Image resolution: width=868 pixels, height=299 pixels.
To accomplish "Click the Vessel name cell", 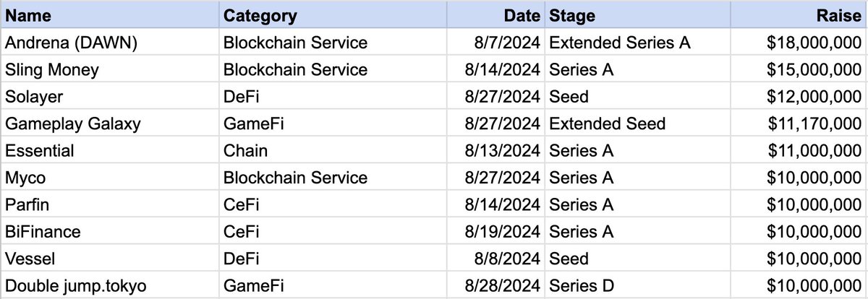I will coord(110,259).
